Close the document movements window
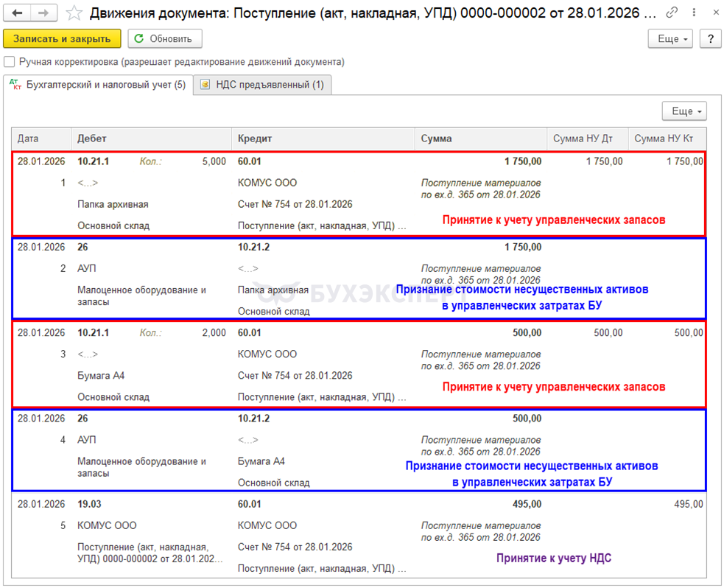724x588 pixels. (716, 13)
